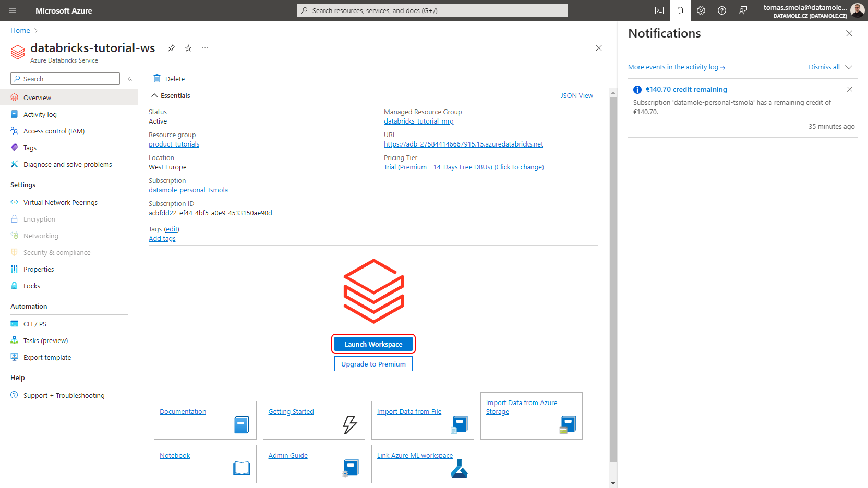Click the Delete toolbar button
The image size is (868, 488).
169,79
